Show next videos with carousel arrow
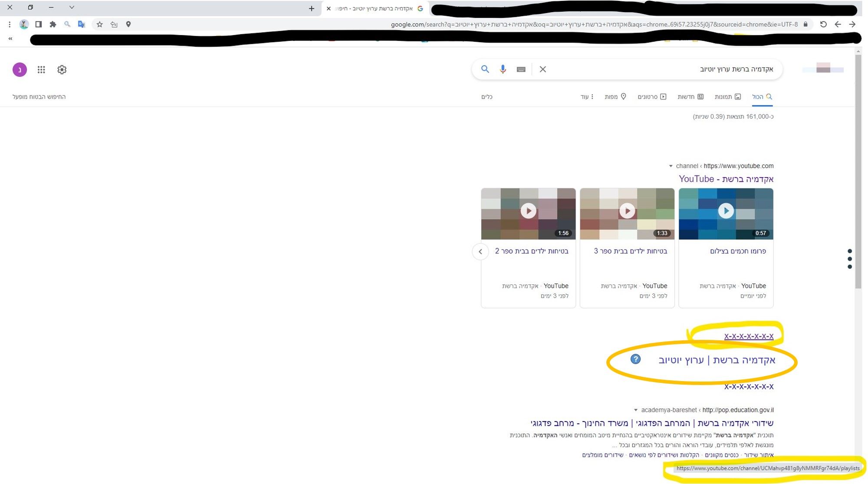Viewport: 868px width, 484px height. 480,252
